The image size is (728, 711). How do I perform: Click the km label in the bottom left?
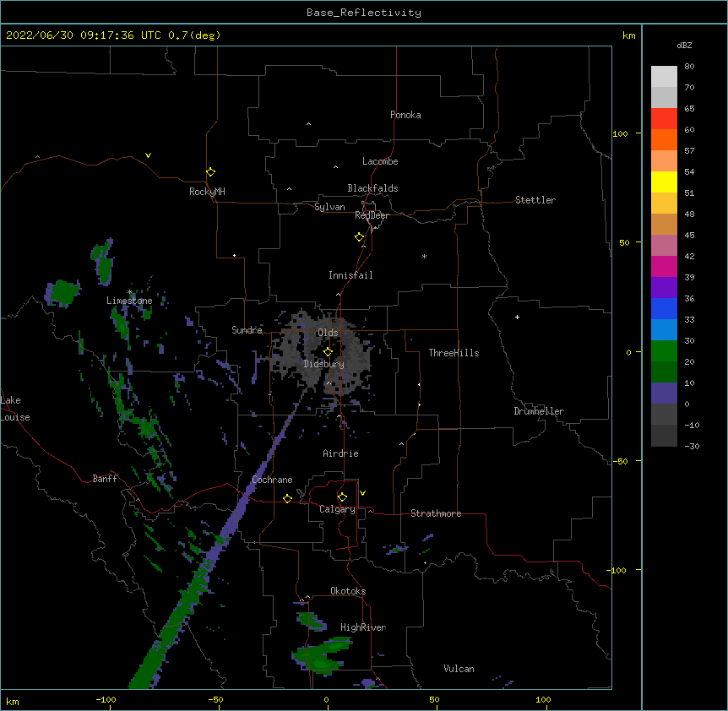point(13,702)
